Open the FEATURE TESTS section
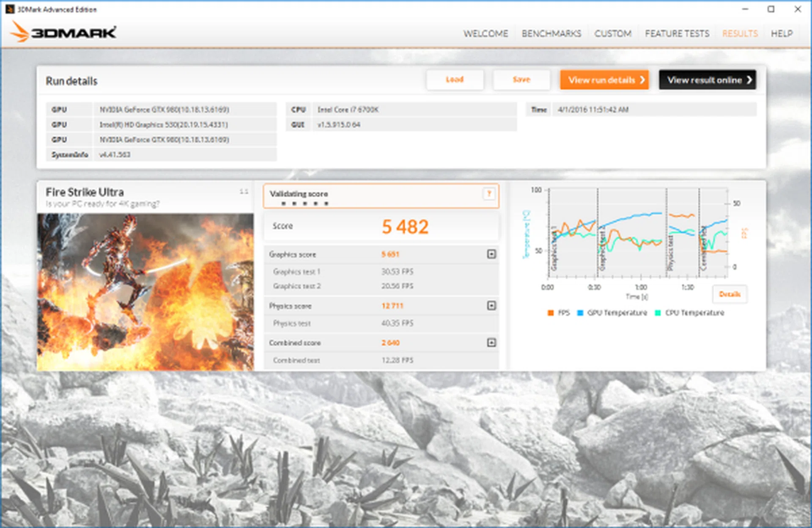 677,33
